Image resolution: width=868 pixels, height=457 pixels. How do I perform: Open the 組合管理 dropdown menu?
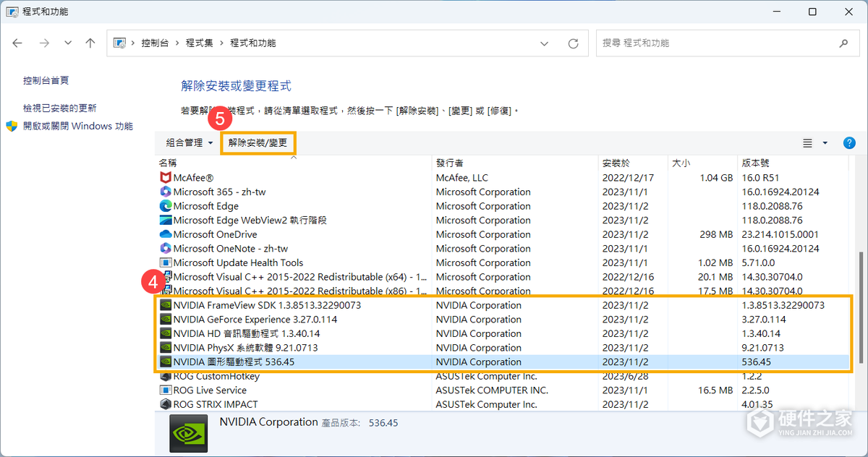(189, 143)
